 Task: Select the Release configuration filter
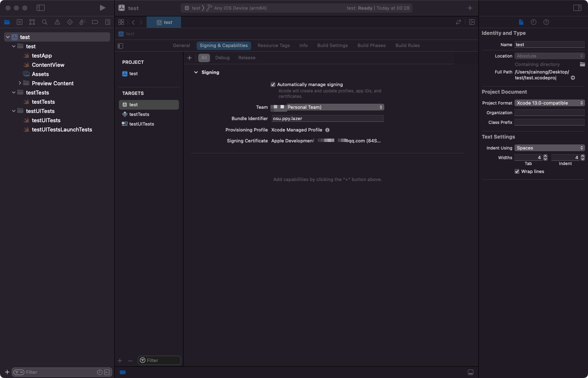point(247,58)
